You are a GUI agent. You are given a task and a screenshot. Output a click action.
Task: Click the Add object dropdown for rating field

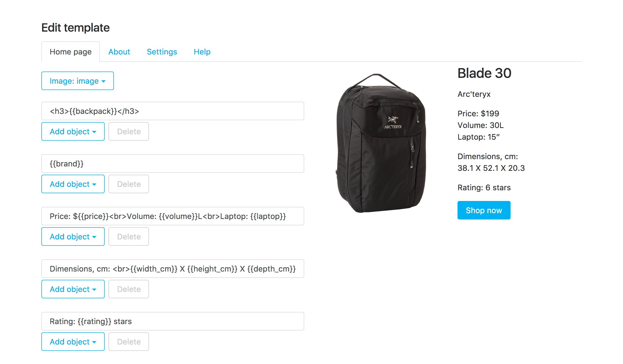point(72,341)
